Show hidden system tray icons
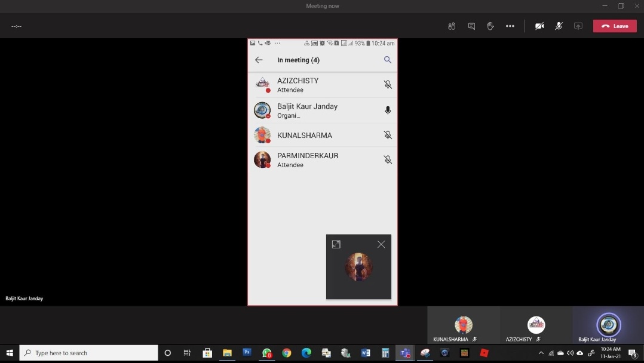The image size is (644, 363). tap(541, 353)
